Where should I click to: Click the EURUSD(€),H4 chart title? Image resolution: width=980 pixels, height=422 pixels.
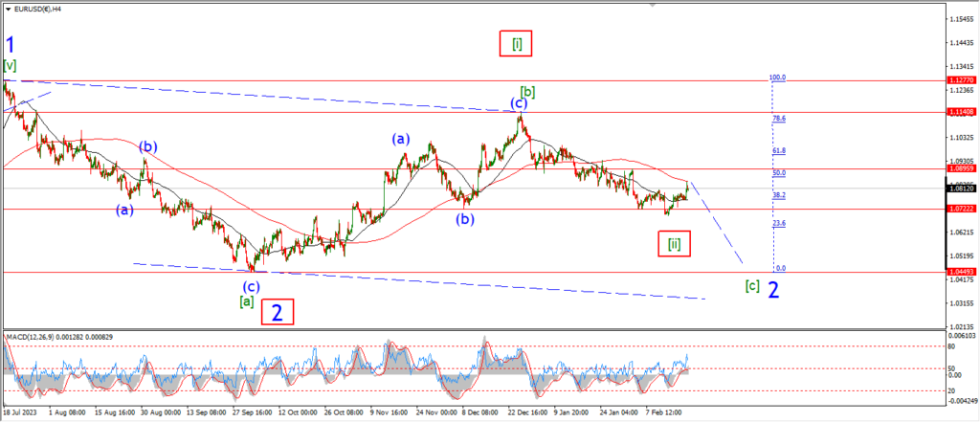[x=41, y=7]
